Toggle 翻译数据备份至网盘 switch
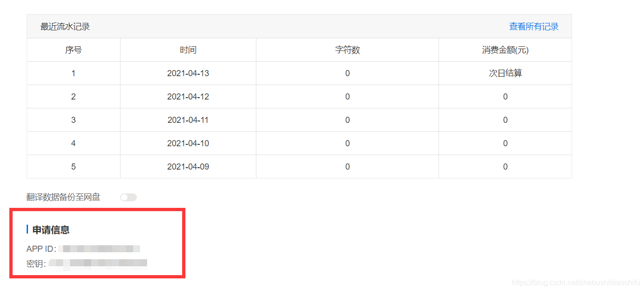The height and width of the screenshot is (291, 644). (128, 198)
